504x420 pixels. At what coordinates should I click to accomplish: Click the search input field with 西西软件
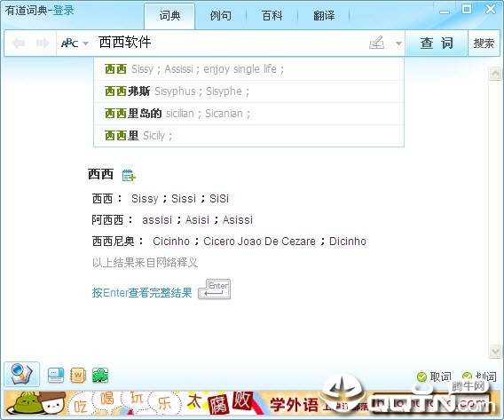pyautogui.click(x=232, y=43)
